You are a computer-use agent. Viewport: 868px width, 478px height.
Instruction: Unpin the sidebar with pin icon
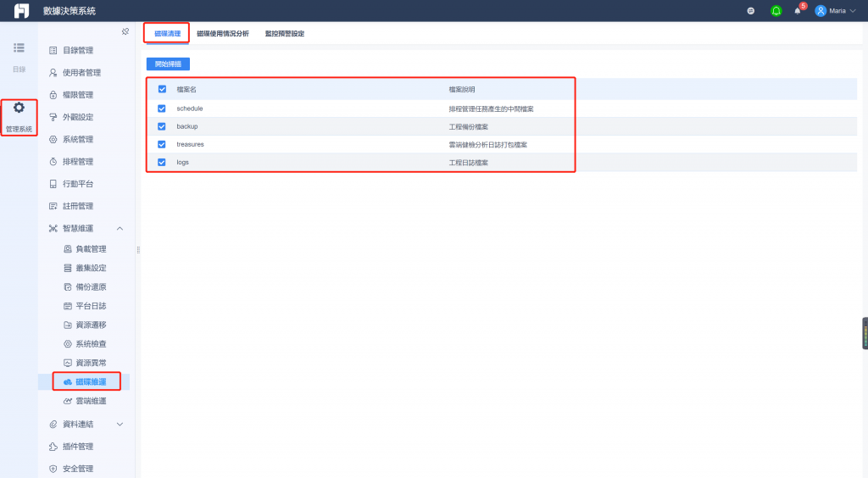click(125, 31)
